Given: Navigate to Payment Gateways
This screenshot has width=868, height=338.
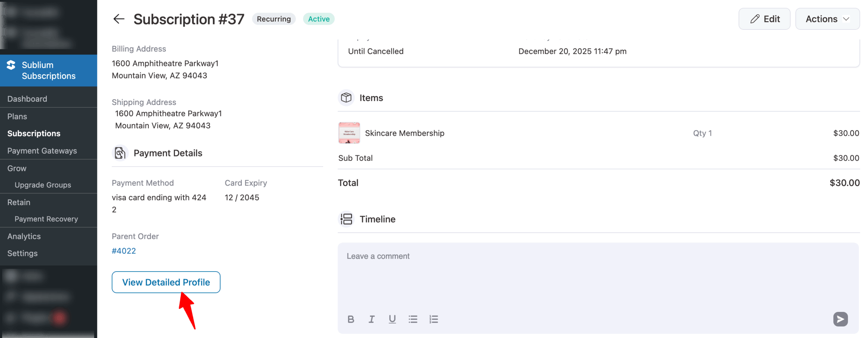Looking at the screenshot, I should (x=42, y=151).
